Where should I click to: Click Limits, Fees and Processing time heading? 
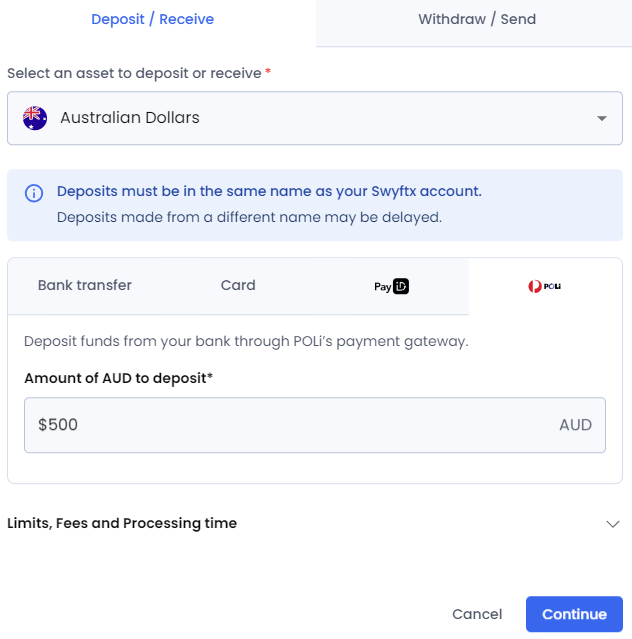click(122, 523)
